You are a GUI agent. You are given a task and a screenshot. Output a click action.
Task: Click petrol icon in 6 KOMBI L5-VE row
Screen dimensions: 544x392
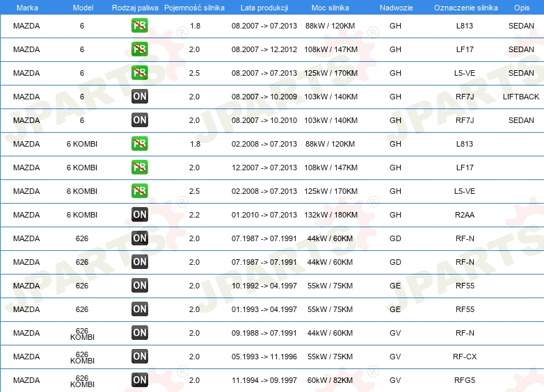pyautogui.click(x=139, y=190)
